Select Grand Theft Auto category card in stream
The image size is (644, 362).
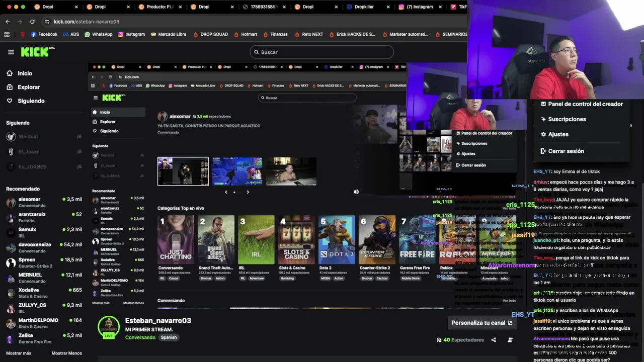[x=216, y=240]
